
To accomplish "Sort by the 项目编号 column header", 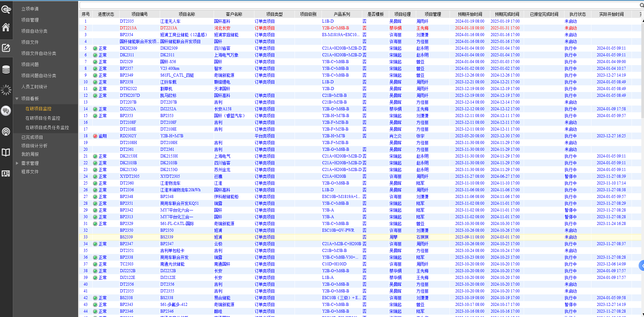I will point(140,14).
